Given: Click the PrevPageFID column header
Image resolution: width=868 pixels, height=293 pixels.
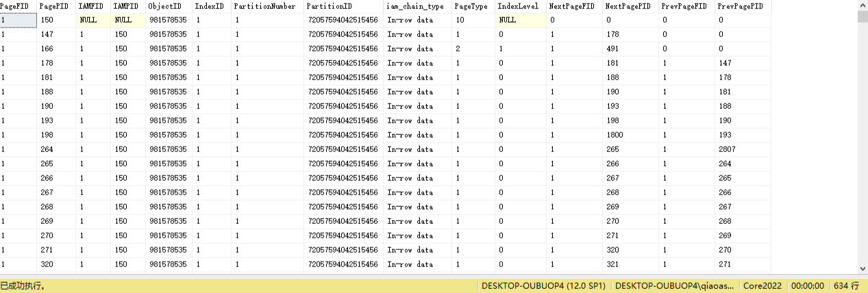Looking at the screenshot, I should (686, 5).
